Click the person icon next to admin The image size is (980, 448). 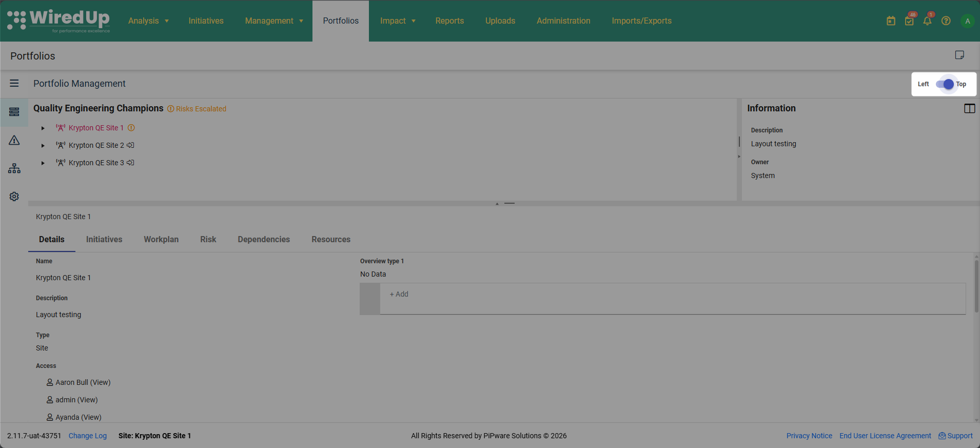(50, 400)
